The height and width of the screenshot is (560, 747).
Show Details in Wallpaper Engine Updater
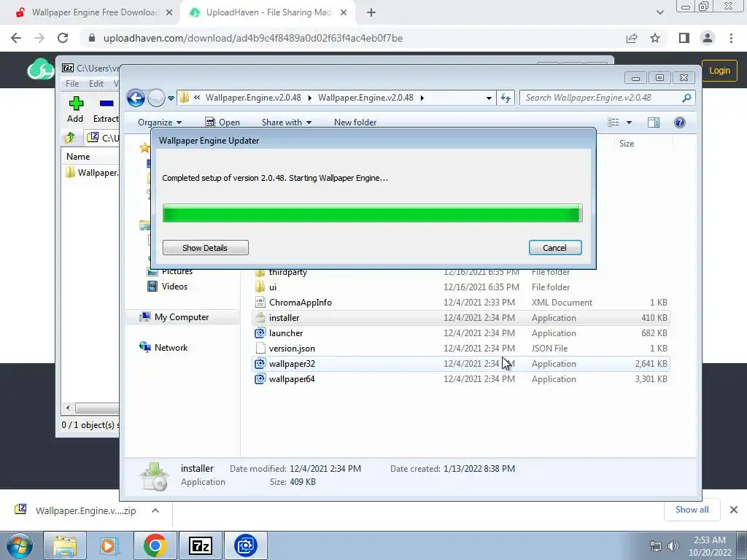click(x=205, y=248)
